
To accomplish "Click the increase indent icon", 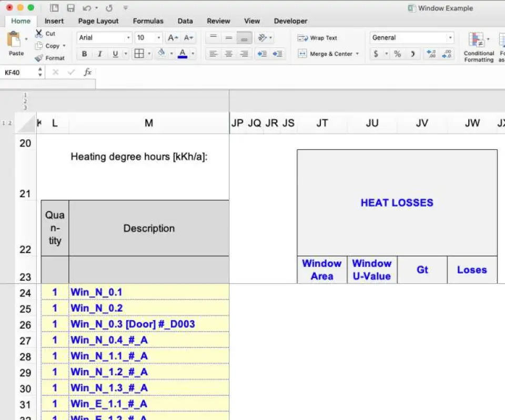I will [278, 54].
